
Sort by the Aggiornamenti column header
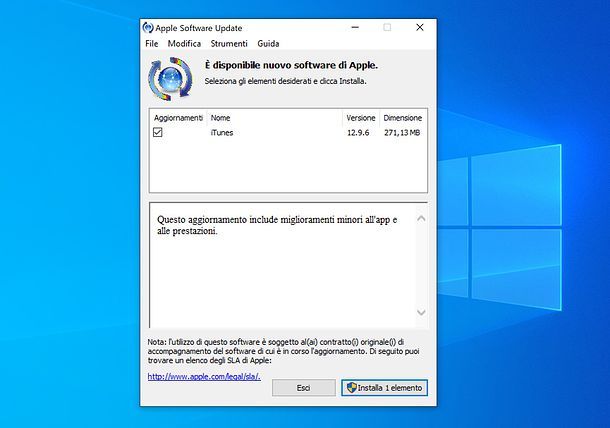click(178, 118)
